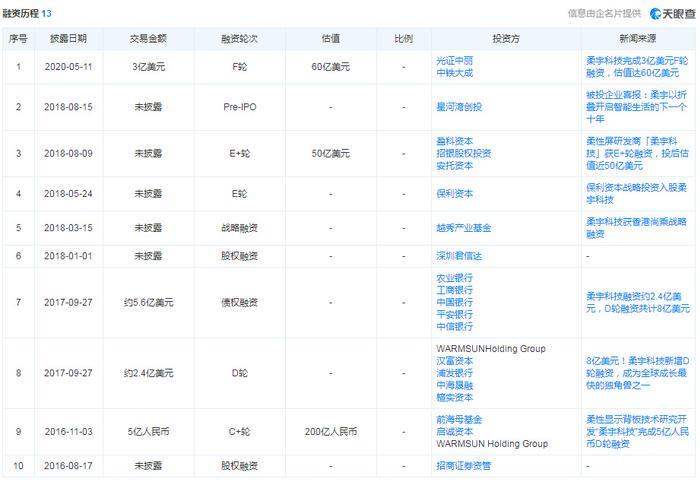Select the date cell 2018-08-15

(x=68, y=107)
